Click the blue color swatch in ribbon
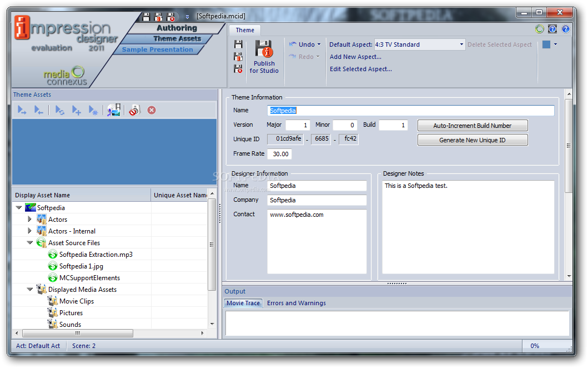The width and height of the screenshot is (588, 368). click(546, 44)
